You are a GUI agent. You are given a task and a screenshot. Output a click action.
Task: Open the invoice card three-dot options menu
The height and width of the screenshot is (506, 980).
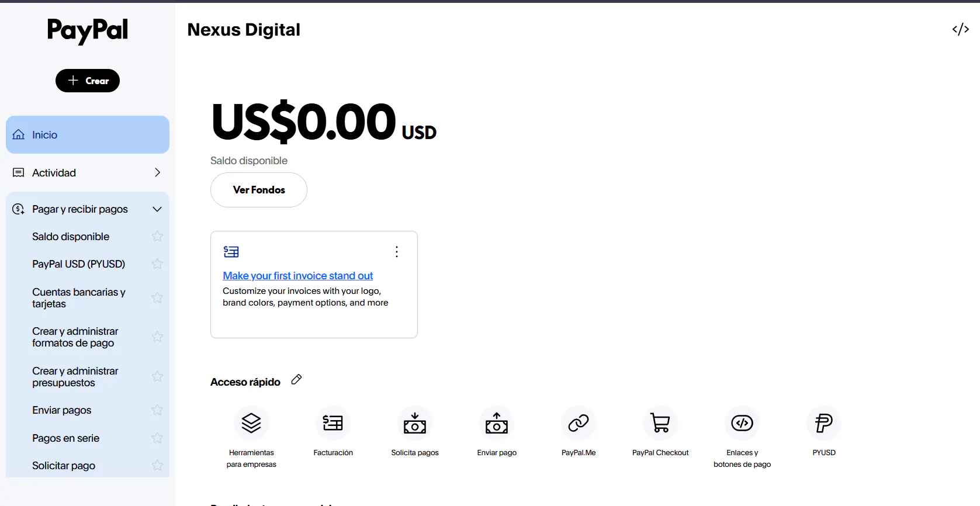pyautogui.click(x=397, y=252)
